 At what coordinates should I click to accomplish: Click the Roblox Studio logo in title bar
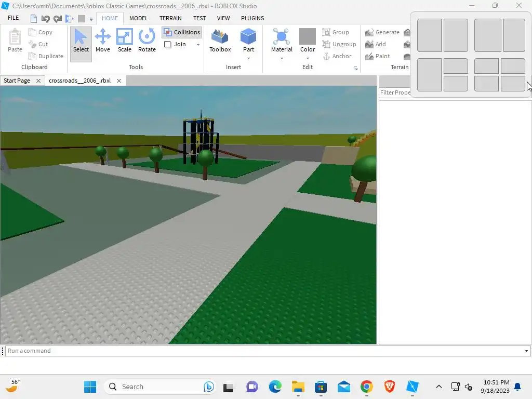click(5, 6)
